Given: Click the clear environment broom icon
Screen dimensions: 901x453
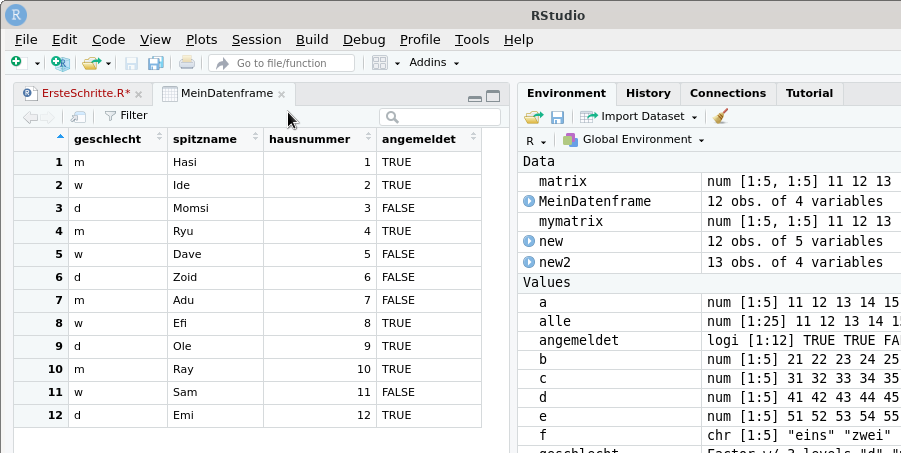Looking at the screenshot, I should [x=720, y=116].
